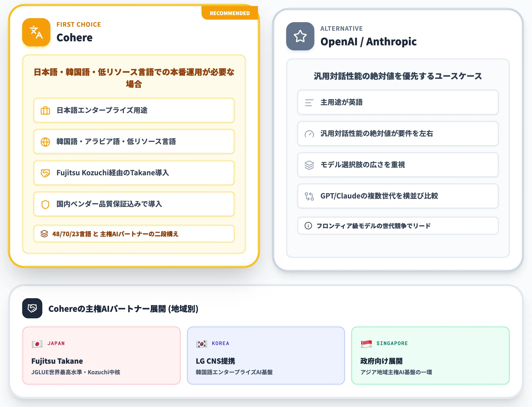Click the Japan flag icon

[x=37, y=344]
